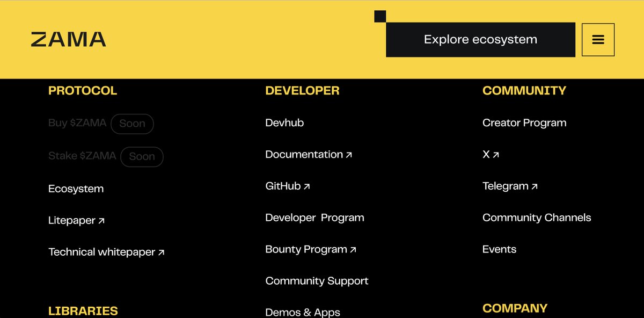Open the Litepaper link

coord(76,220)
